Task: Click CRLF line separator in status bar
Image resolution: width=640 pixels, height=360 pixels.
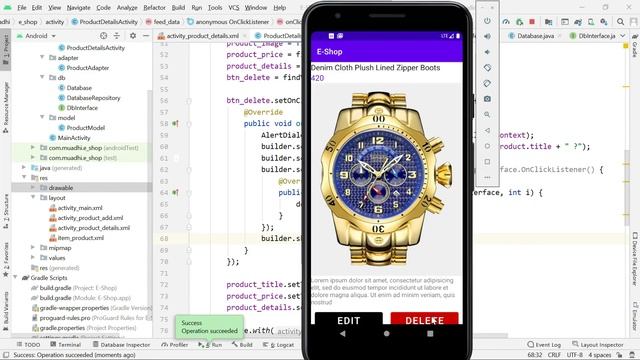Action: (x=554, y=355)
